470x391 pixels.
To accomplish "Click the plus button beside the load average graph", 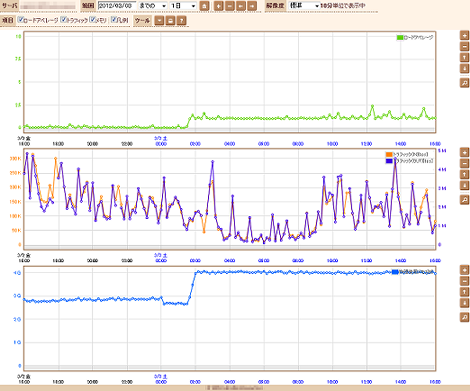I will click(464, 35).
